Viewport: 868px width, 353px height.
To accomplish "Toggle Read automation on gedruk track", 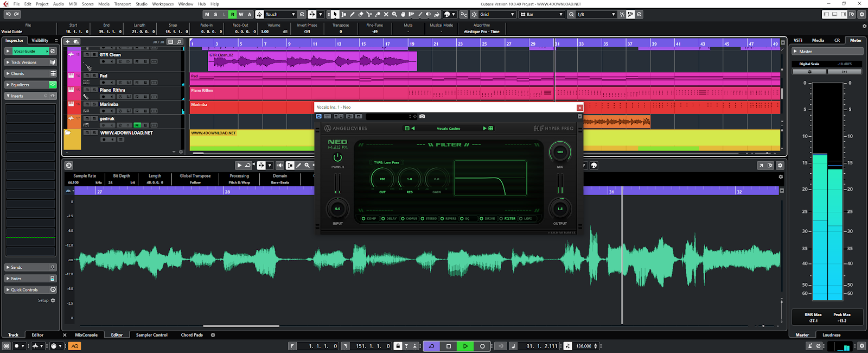I will 137,125.
